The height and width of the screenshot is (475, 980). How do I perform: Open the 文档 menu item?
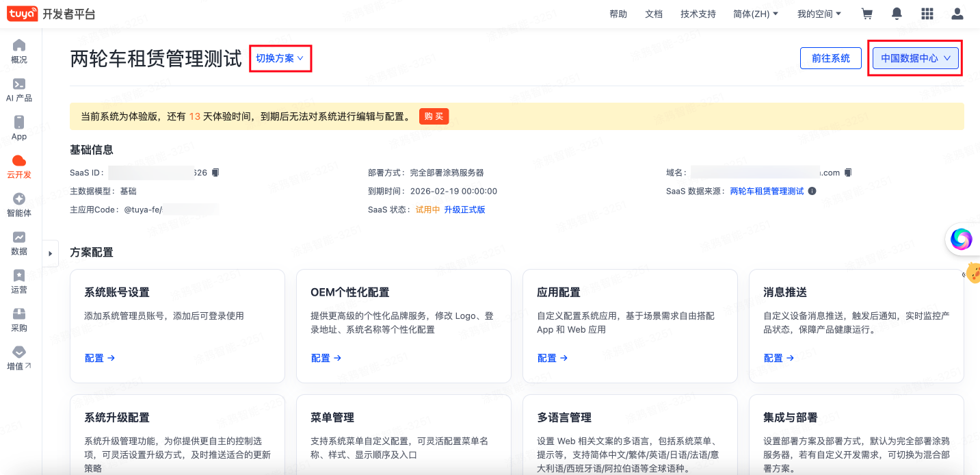[654, 13]
